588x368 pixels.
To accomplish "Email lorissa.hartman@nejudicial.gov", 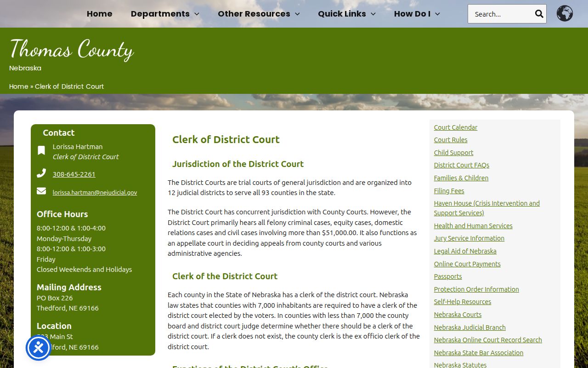I will [95, 193].
